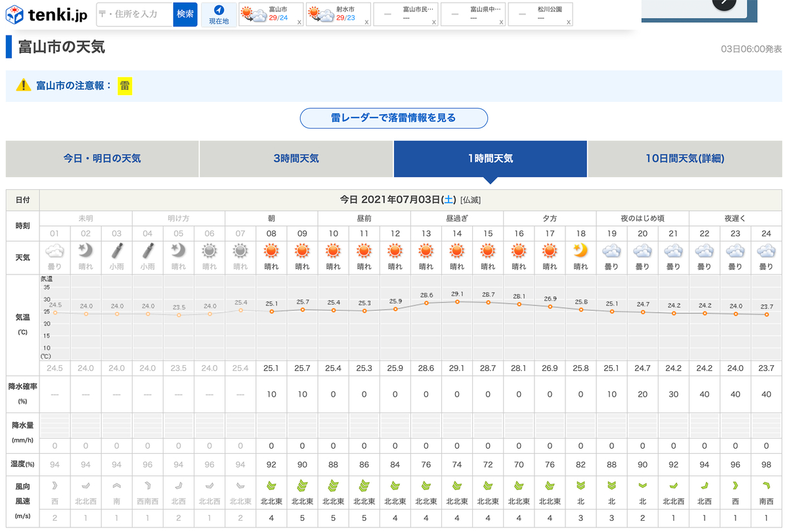Open the 射水市 location card
Image resolution: width=788 pixels, height=532 pixels.
tap(338, 14)
